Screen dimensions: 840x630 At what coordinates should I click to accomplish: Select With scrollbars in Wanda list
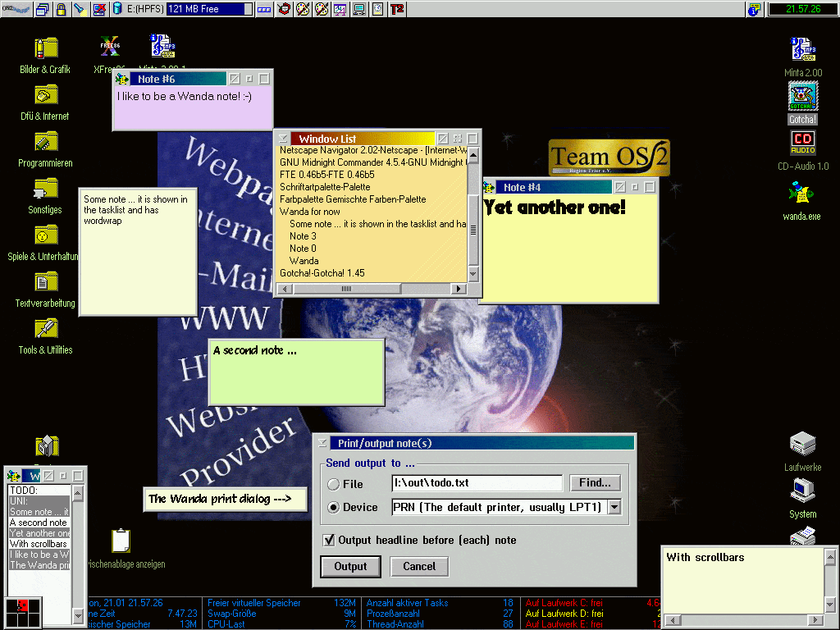[x=39, y=544]
